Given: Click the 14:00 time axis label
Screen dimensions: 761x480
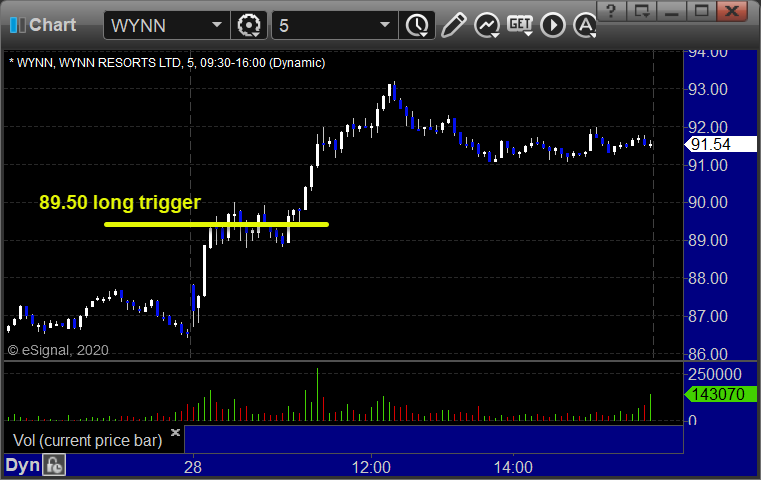Looking at the screenshot, I should (x=513, y=467).
